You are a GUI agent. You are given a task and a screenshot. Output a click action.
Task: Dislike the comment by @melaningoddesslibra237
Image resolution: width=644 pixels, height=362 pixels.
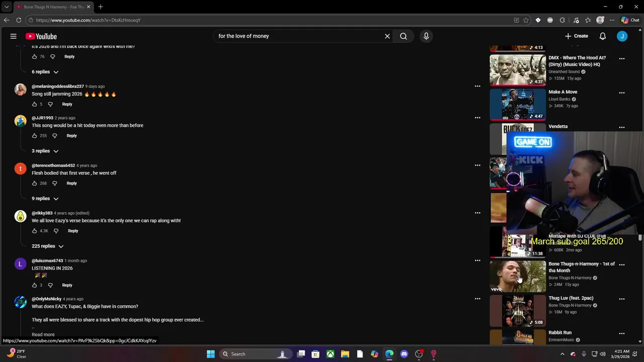50,104
